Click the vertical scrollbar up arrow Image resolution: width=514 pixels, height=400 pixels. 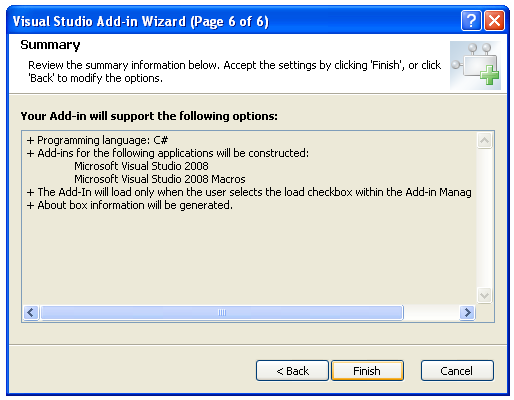(484, 140)
